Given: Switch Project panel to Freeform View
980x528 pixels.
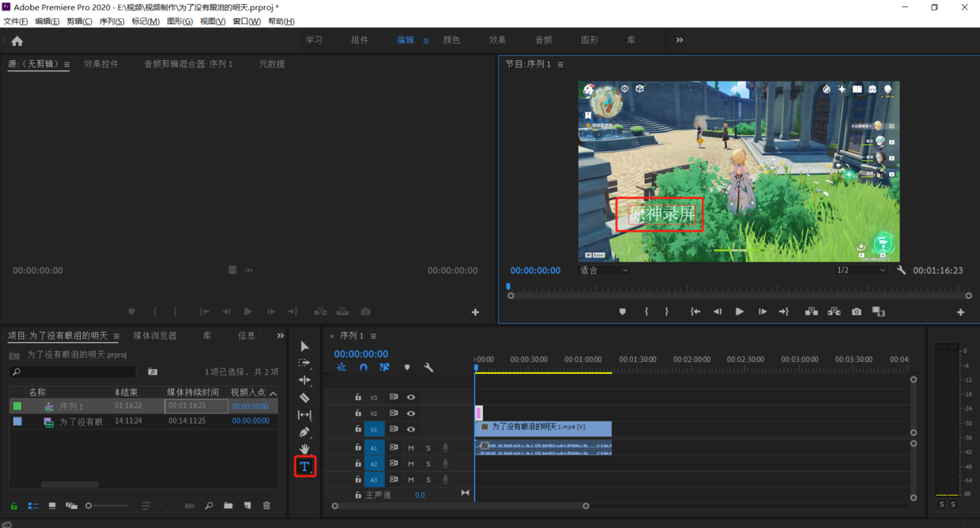Looking at the screenshot, I should tap(72, 506).
